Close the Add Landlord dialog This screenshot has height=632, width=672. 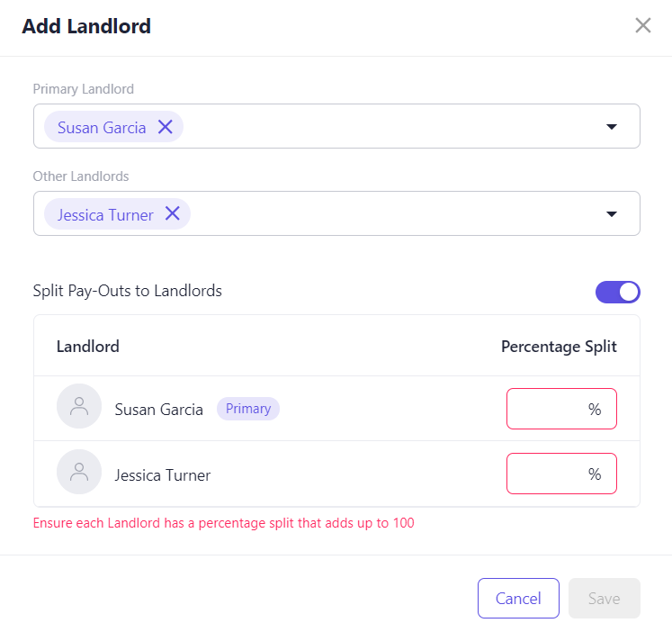(643, 25)
